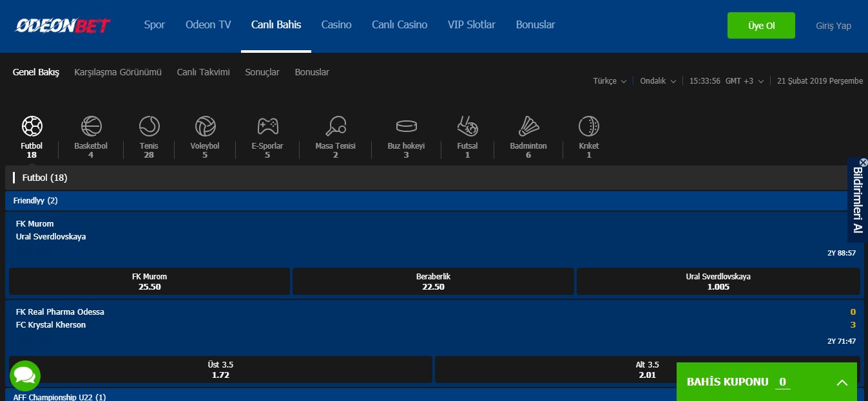Click the green Üye Ol button
This screenshot has height=401, width=868.
click(x=761, y=26)
